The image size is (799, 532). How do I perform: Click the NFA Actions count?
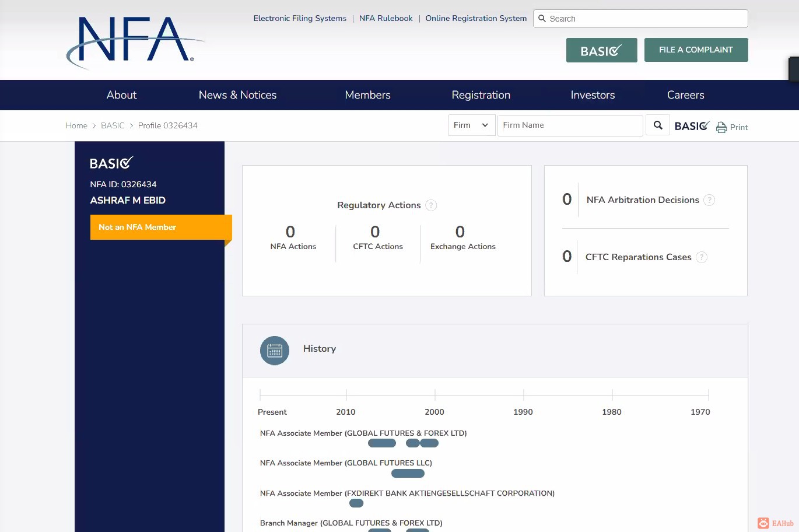pyautogui.click(x=290, y=232)
